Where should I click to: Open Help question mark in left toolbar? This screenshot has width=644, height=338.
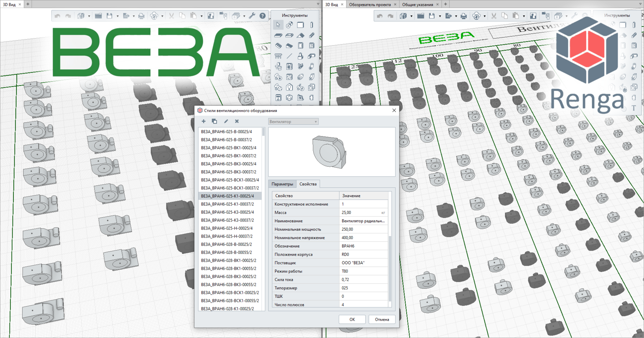click(x=263, y=16)
